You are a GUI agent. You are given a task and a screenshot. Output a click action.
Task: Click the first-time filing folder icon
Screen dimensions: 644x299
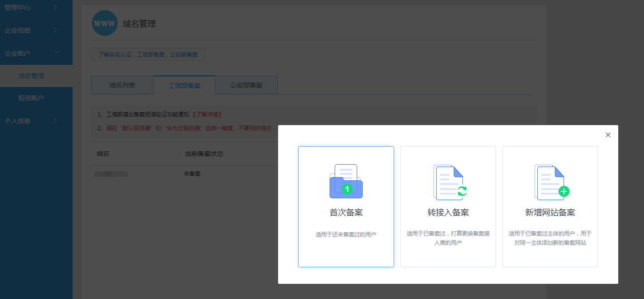(x=346, y=182)
